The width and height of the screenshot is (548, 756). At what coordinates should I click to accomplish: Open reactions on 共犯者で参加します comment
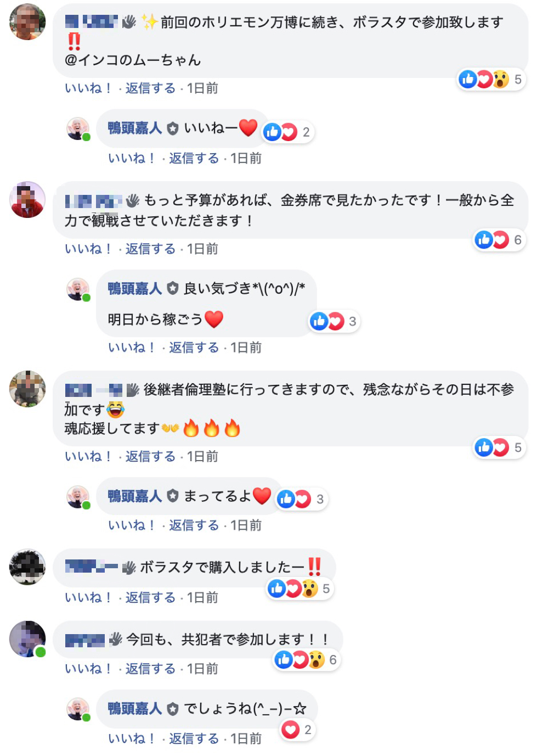pyautogui.click(x=307, y=659)
